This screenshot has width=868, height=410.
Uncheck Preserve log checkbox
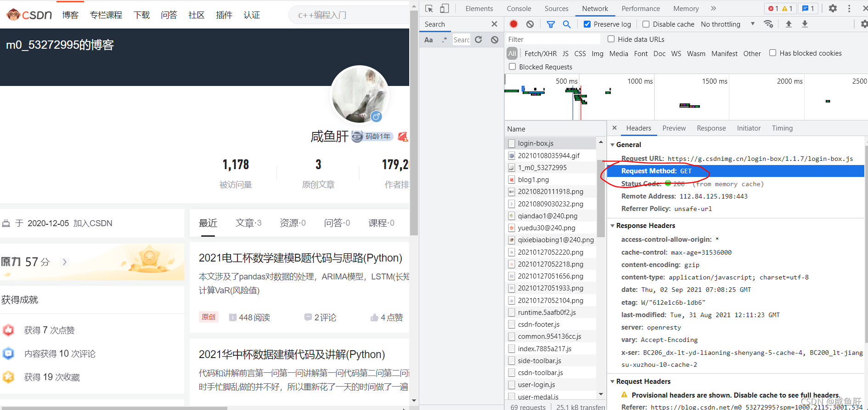[x=587, y=24]
